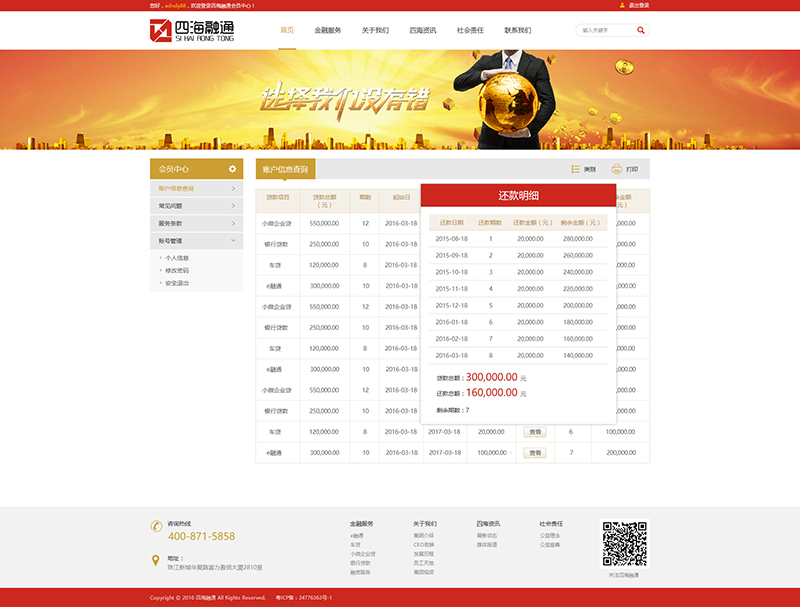Open the footer 公益理念 link
Viewport: 800px width, 607px height.
pyautogui.click(x=550, y=536)
